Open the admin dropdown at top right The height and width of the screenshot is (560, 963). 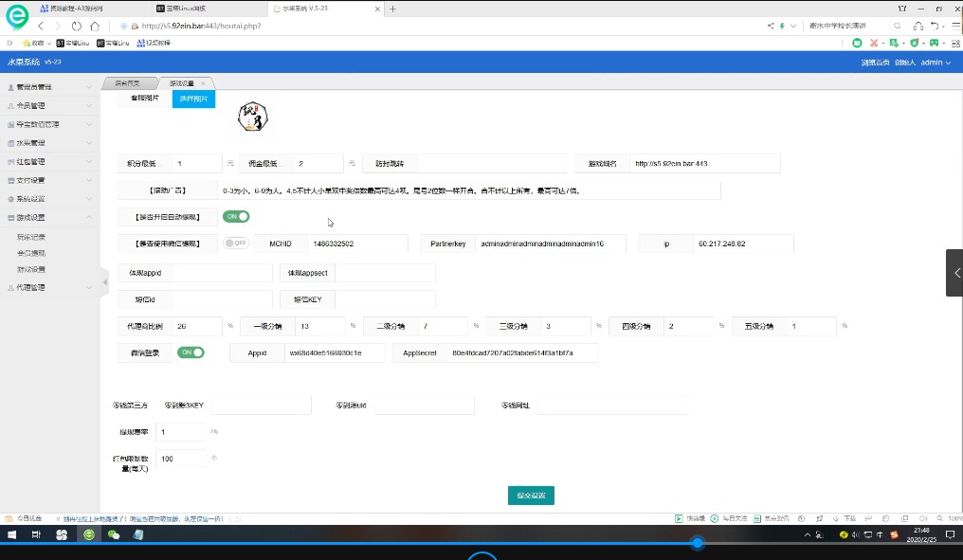click(x=933, y=63)
